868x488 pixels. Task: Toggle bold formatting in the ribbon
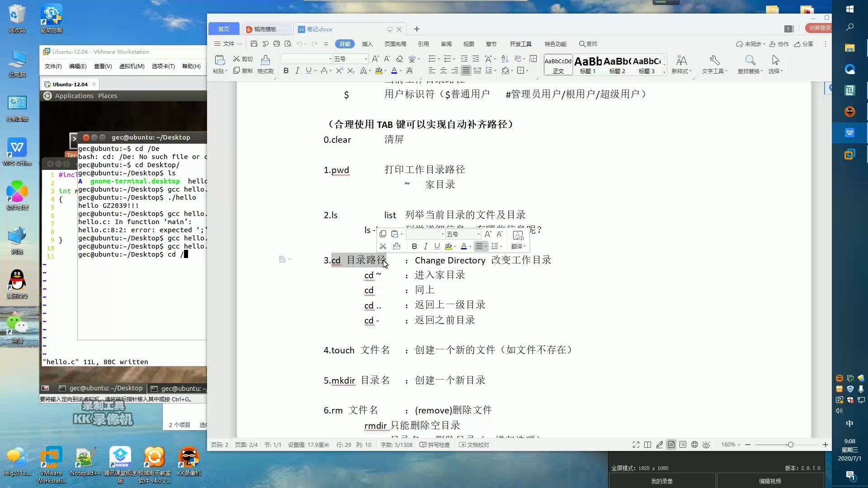tap(286, 70)
